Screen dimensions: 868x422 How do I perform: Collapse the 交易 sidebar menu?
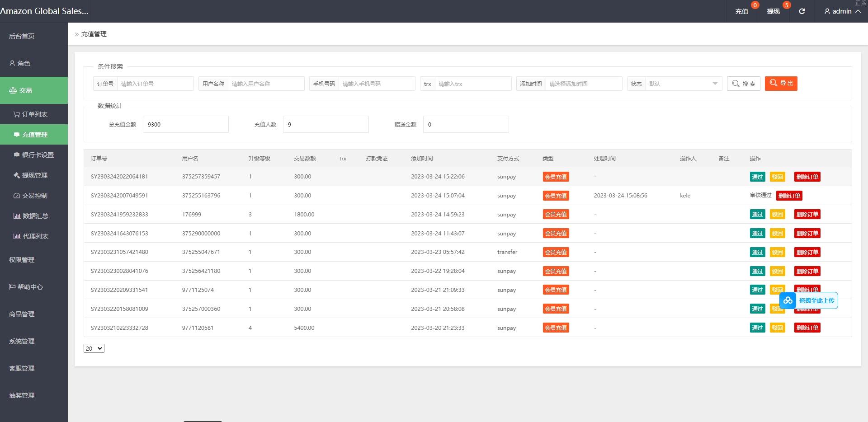(x=34, y=90)
